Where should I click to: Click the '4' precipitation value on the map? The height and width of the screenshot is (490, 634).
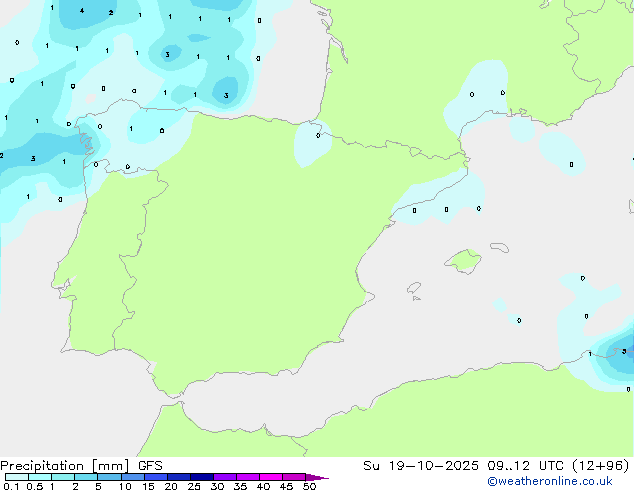pyautogui.click(x=82, y=11)
